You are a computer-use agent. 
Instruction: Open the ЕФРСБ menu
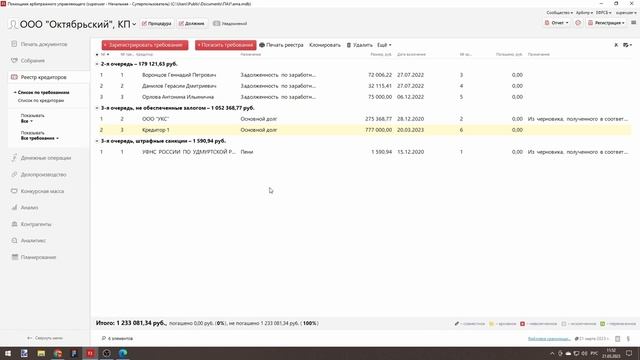[x=603, y=13]
